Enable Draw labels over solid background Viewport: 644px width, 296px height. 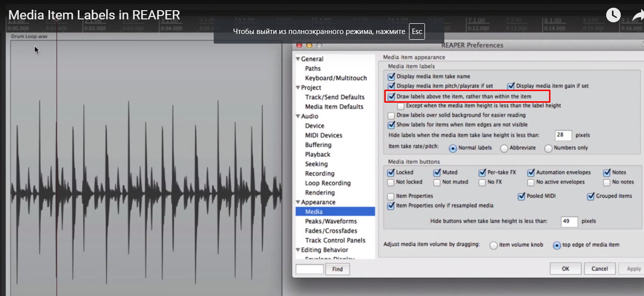[x=392, y=115]
